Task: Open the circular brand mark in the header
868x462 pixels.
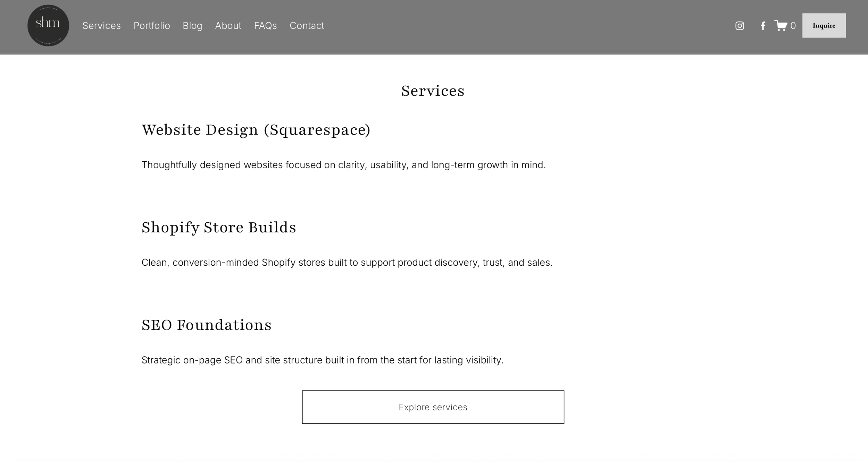Action: coord(48,25)
